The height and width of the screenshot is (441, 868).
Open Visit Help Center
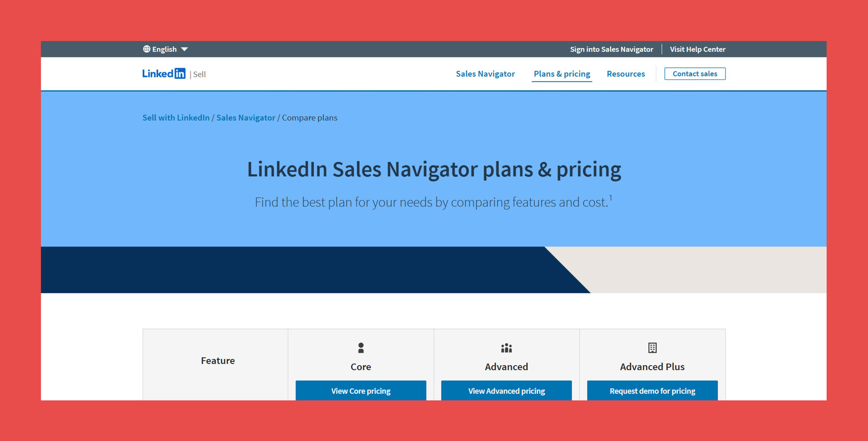pyautogui.click(x=697, y=49)
